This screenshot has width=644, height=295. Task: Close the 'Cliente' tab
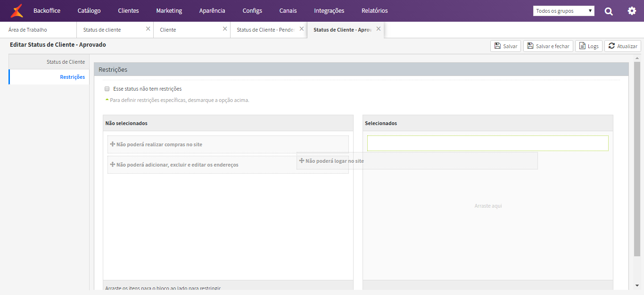[x=225, y=29]
